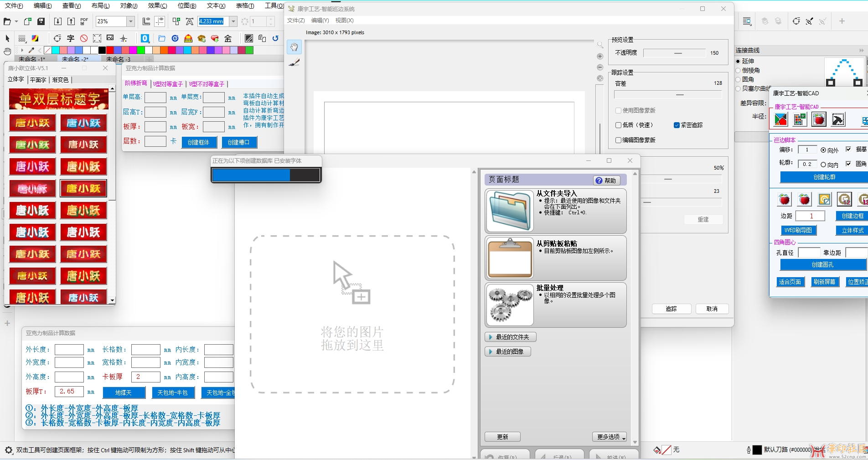Screen dimensions: 868x460
Task: Click the red heart download icon
Action: (x=215, y=38)
